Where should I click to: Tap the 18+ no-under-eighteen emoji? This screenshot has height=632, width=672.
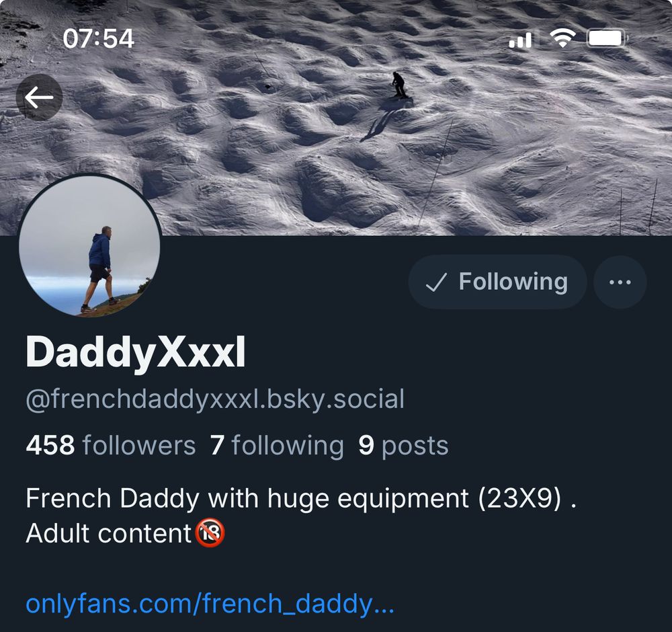(x=210, y=533)
